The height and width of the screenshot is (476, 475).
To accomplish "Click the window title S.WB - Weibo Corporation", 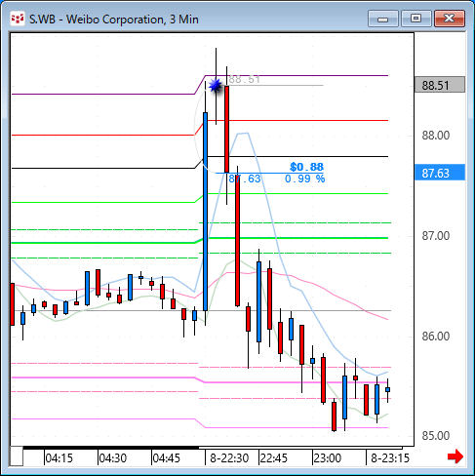I will [x=114, y=20].
